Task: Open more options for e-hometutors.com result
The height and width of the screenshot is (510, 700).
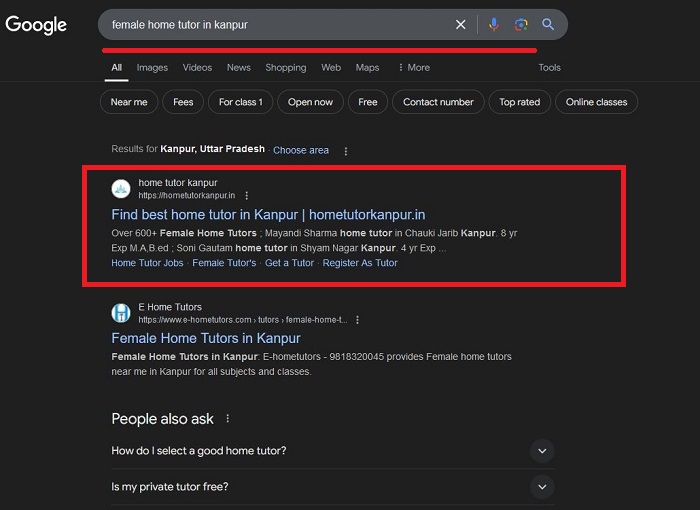Action: [x=357, y=320]
